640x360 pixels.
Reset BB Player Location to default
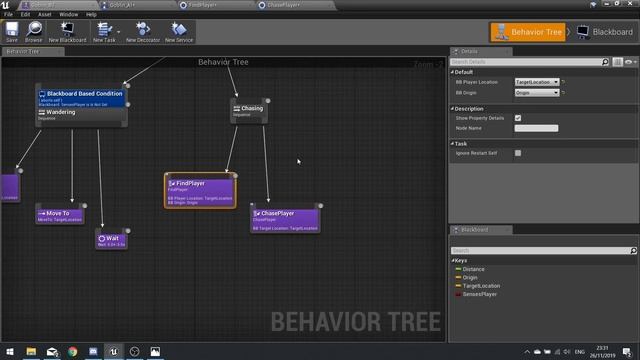(x=563, y=82)
